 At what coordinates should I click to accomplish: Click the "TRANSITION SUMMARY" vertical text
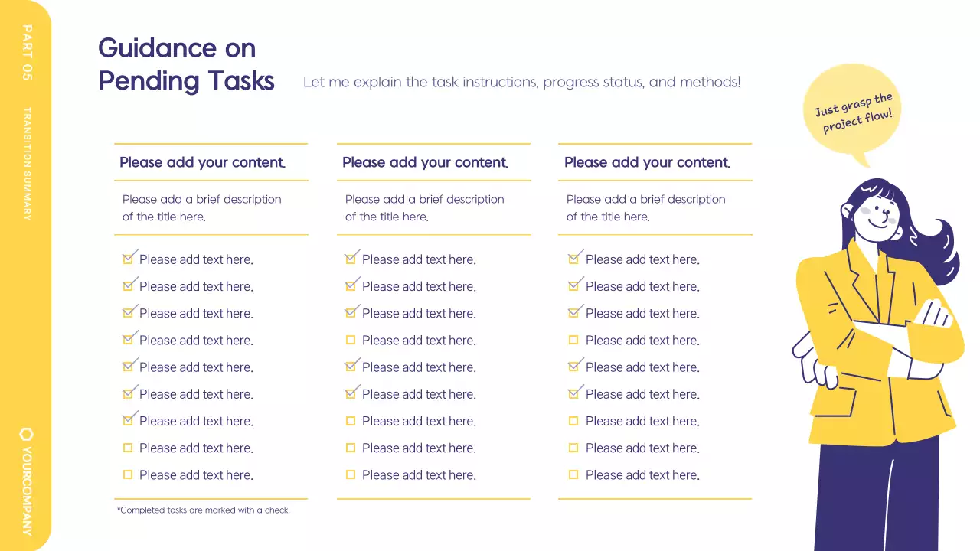[x=28, y=164]
